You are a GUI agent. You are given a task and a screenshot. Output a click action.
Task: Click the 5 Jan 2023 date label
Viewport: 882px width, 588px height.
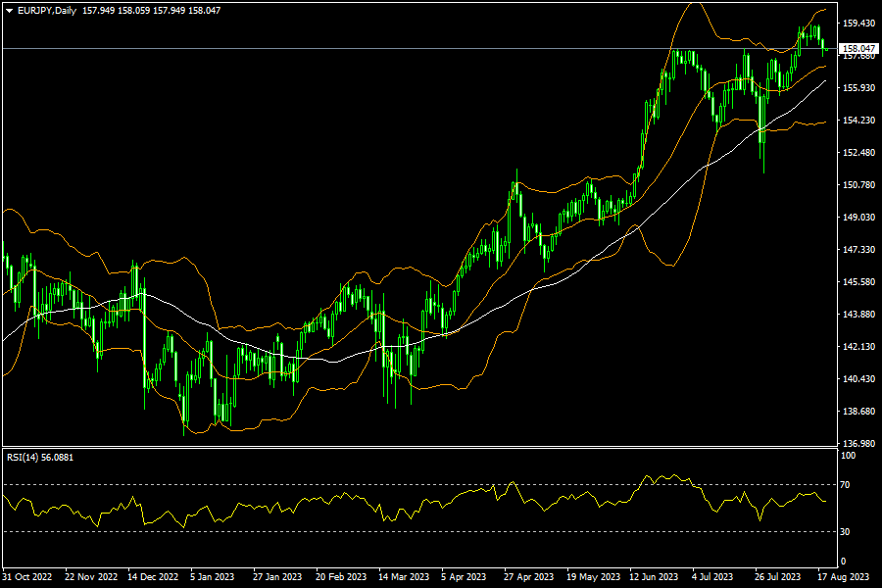212,577
